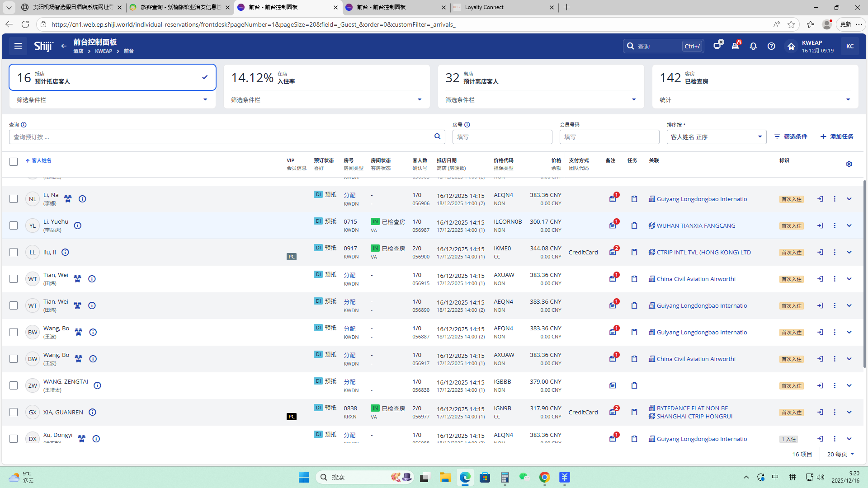Select the checkbox for WANG, ZENGTAI row
868x488 pixels.
14,385
